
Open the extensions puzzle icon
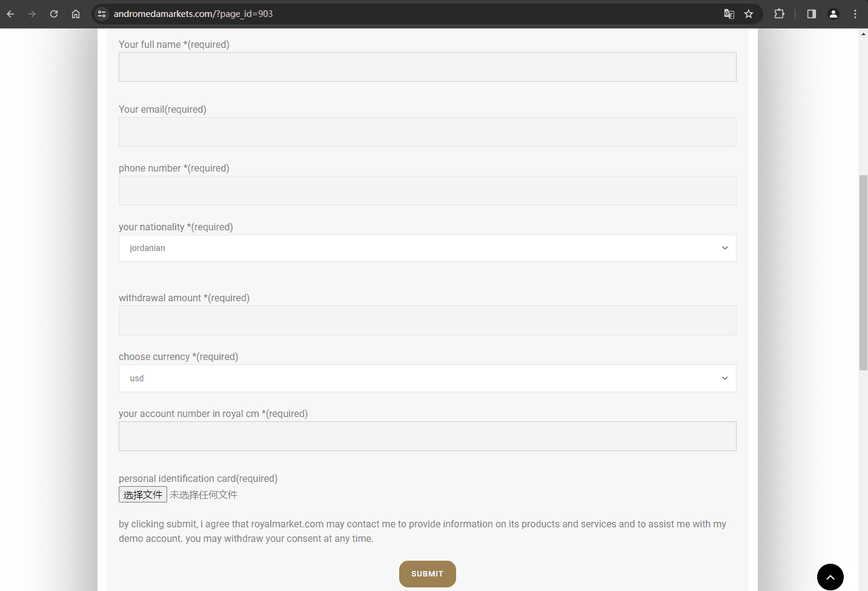(x=780, y=14)
